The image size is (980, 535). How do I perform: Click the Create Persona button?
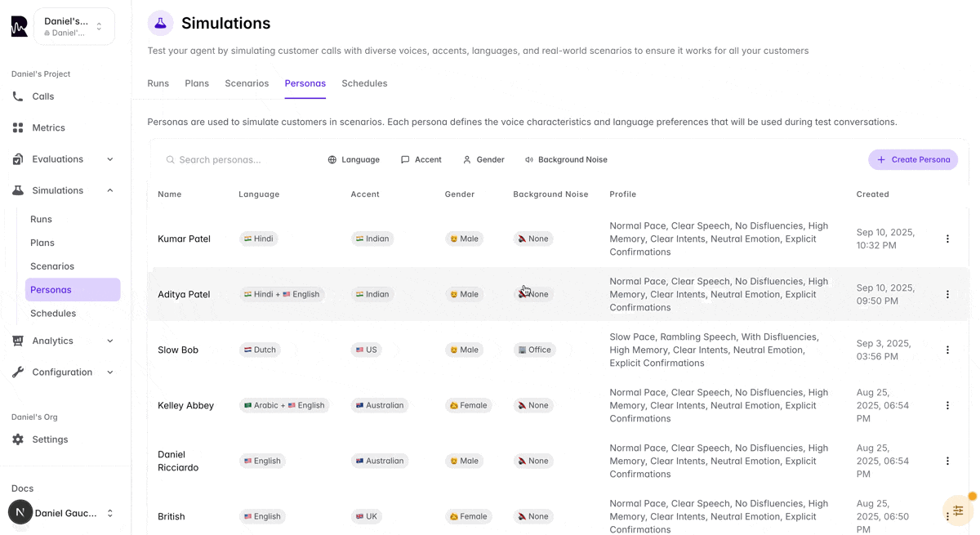coord(913,159)
